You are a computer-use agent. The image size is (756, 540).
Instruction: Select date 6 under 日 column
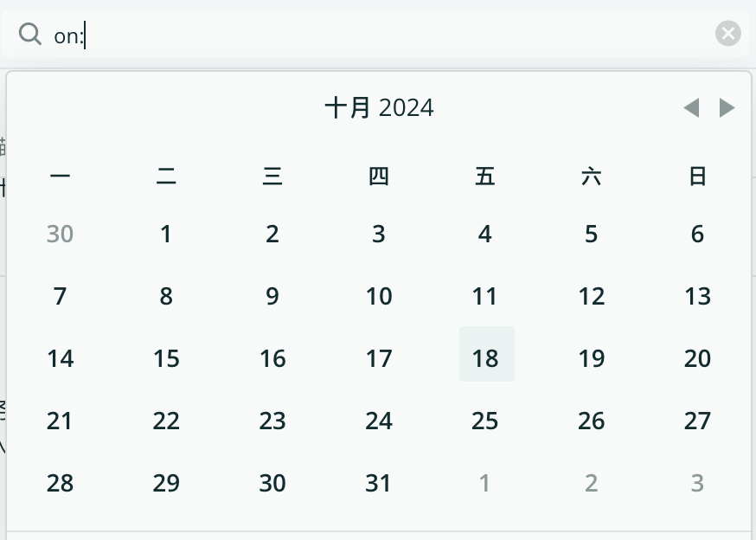point(697,234)
